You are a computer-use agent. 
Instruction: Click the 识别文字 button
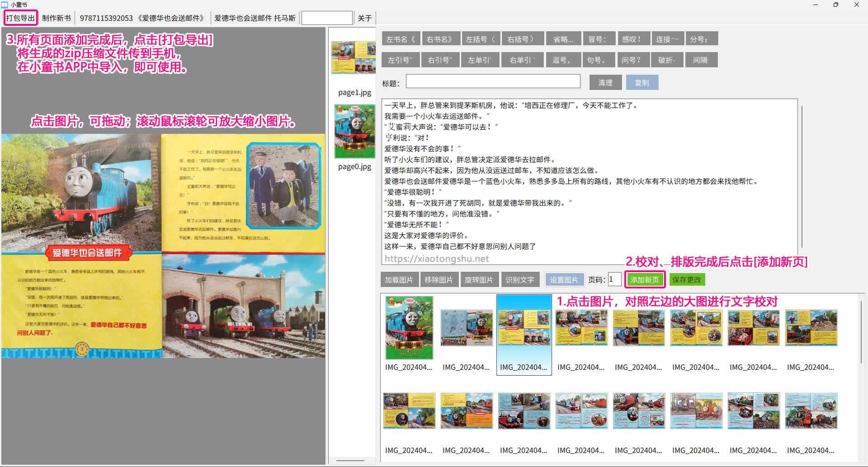pos(520,279)
